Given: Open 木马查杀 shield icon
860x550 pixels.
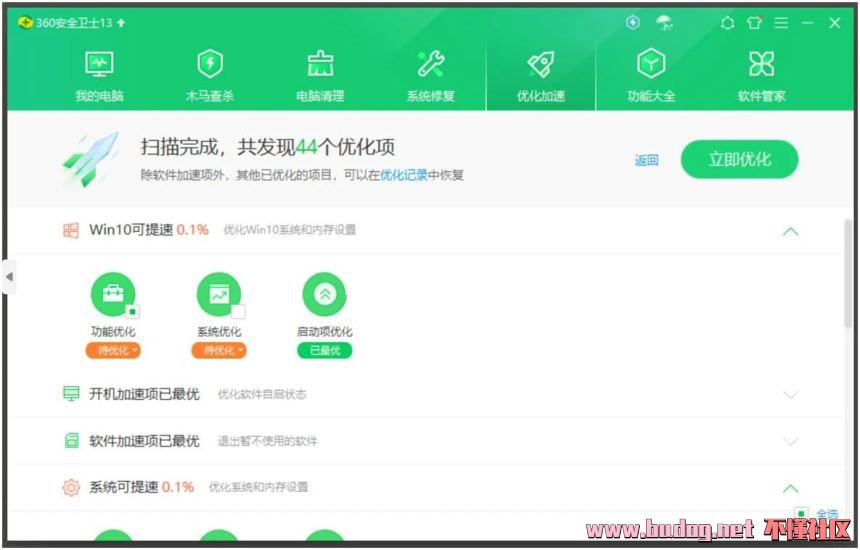Looking at the screenshot, I should [x=210, y=64].
